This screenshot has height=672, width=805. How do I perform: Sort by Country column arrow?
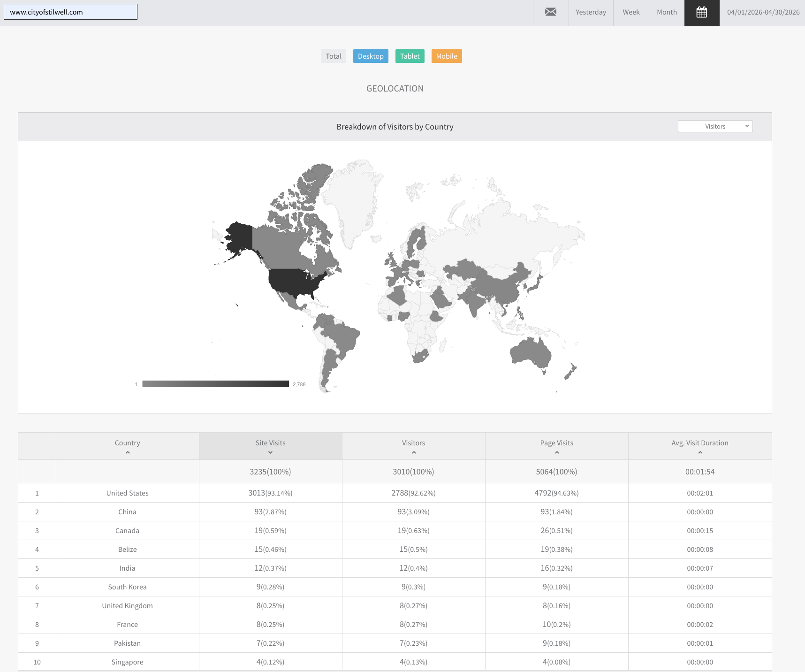pyautogui.click(x=128, y=453)
